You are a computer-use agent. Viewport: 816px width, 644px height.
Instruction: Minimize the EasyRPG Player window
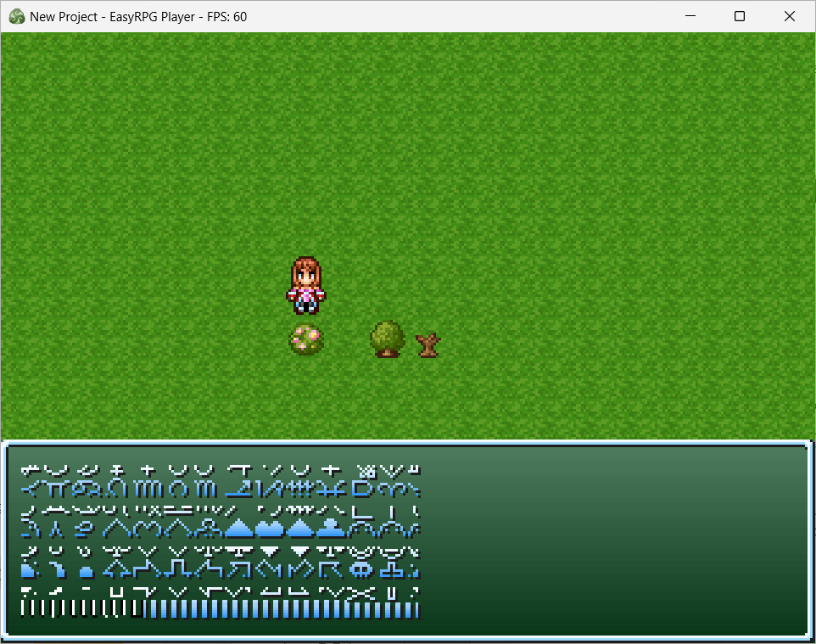tap(690, 16)
